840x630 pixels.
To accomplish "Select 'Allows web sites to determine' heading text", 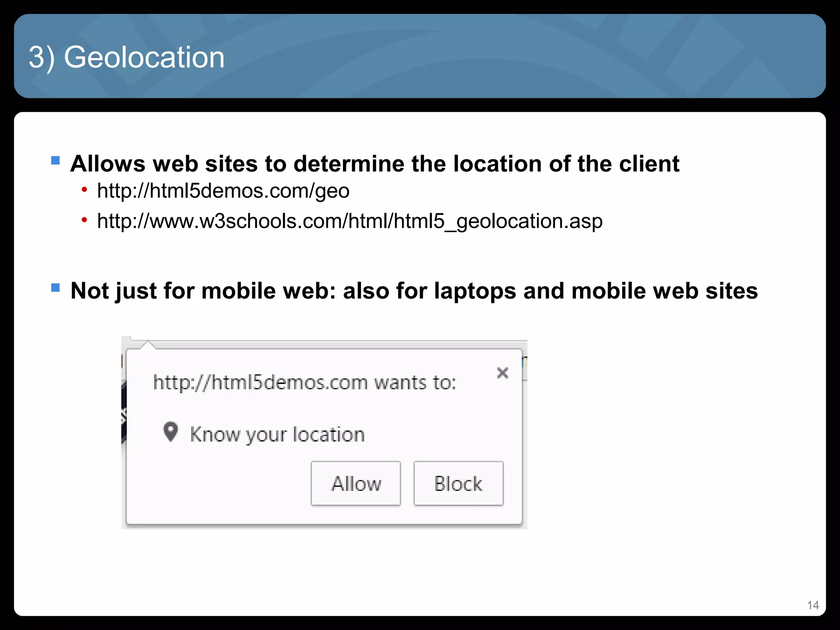I will pyautogui.click(x=374, y=164).
